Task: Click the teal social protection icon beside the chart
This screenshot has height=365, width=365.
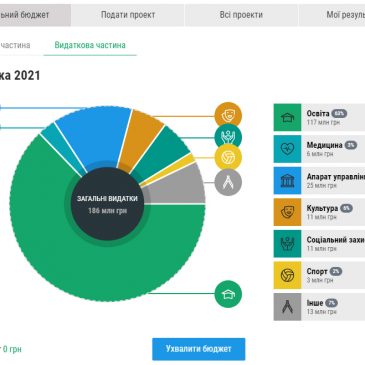Action: (228, 137)
